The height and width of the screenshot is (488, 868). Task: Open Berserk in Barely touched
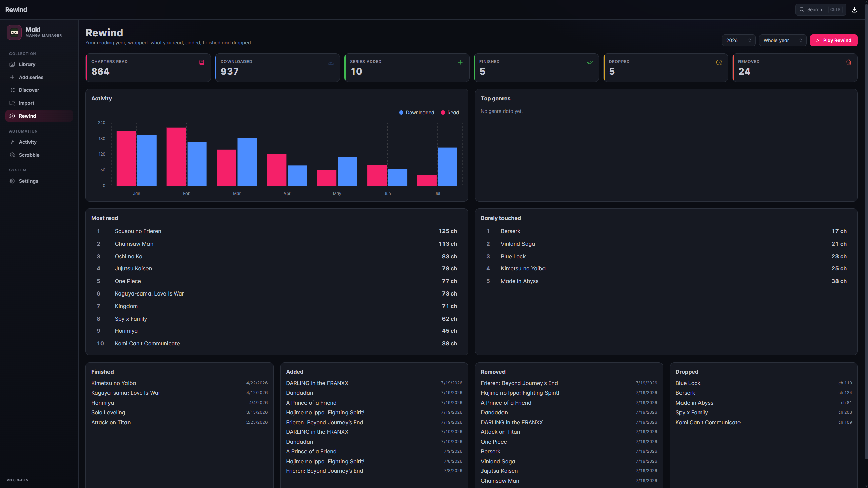pyautogui.click(x=666, y=231)
